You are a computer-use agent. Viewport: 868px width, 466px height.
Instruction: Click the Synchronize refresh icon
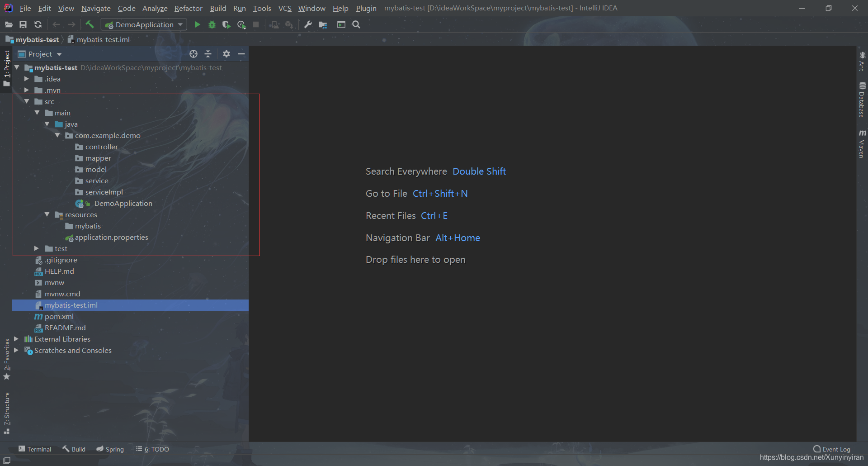(x=38, y=25)
